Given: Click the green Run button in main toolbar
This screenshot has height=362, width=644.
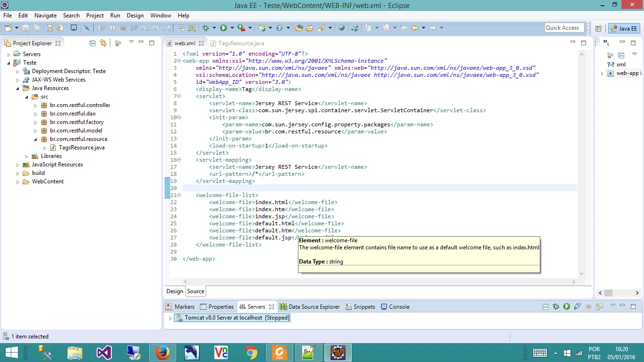Looking at the screenshot, I should [223, 28].
